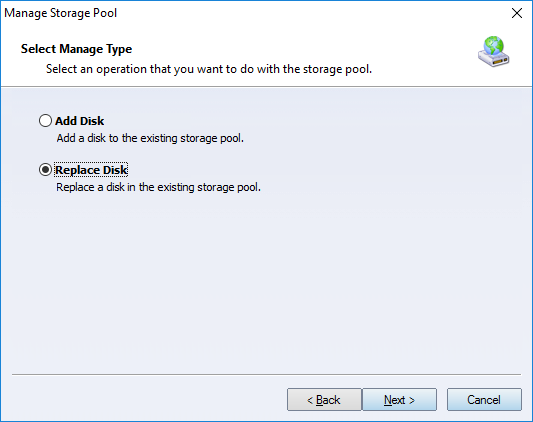Click the green globe atop the drive icon
This screenshot has height=422, width=533.
coord(494,45)
